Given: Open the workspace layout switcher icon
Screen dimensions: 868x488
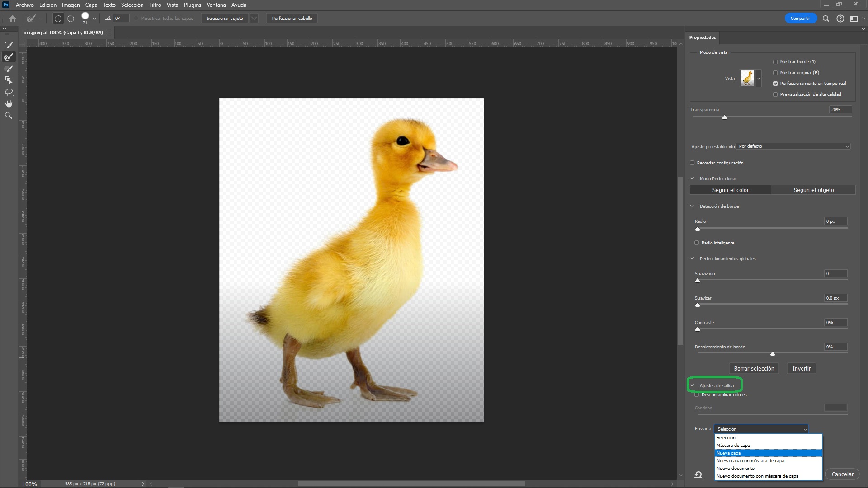Looking at the screenshot, I should point(854,19).
